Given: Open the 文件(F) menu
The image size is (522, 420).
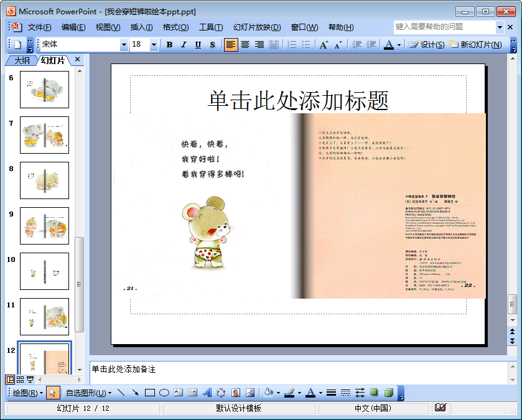Looking at the screenshot, I should click(39, 27).
